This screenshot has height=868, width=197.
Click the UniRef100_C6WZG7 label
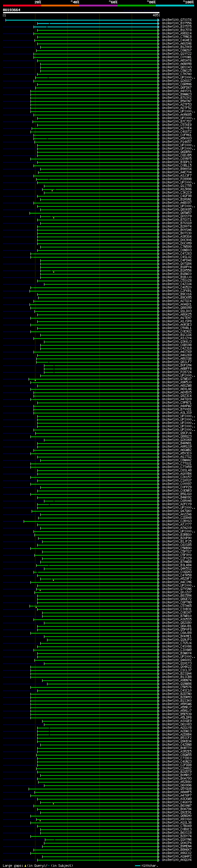(x=177, y=50)
